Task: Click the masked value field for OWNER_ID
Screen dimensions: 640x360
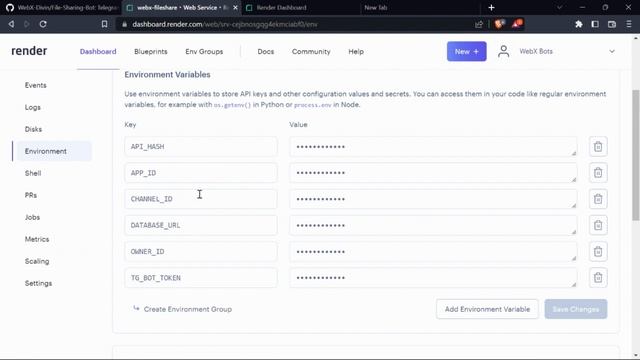Action: click(x=433, y=251)
